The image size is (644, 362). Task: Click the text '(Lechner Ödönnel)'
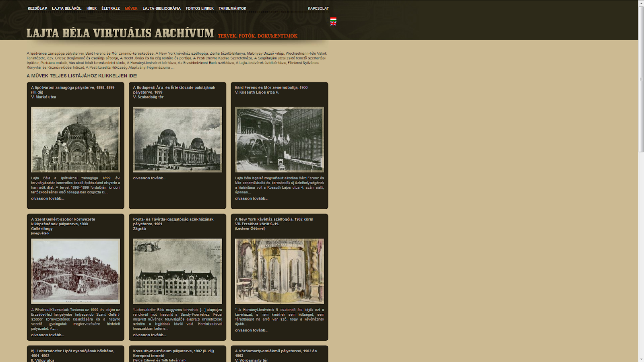(x=250, y=228)
